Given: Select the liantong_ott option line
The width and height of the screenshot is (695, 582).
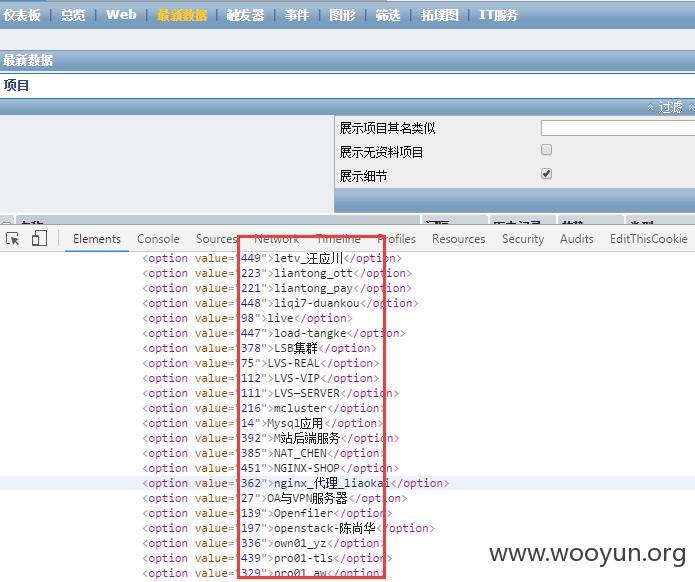Looking at the screenshot, I should [277, 273].
